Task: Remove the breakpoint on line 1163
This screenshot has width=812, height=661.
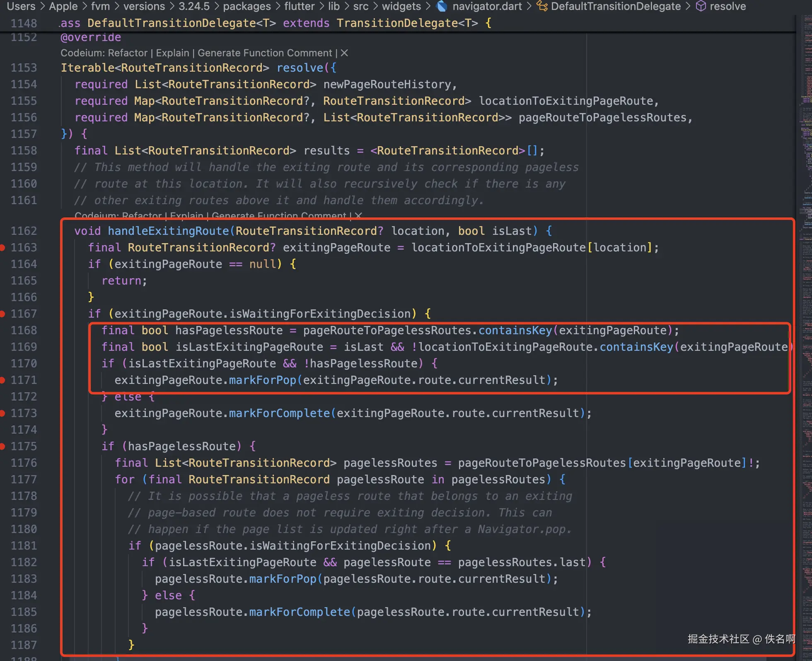Action: click(2, 248)
